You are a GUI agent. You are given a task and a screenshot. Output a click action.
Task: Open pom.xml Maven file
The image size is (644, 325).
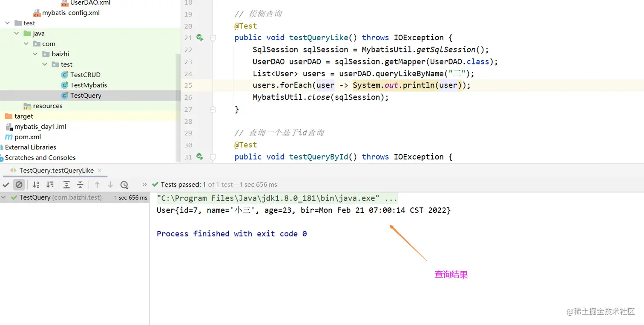[x=28, y=137]
